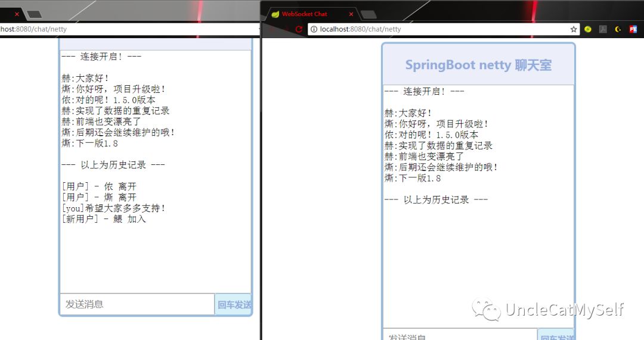The image size is (644, 340).
Task: Open the yellow round extension icon
Action: [x=588, y=29]
